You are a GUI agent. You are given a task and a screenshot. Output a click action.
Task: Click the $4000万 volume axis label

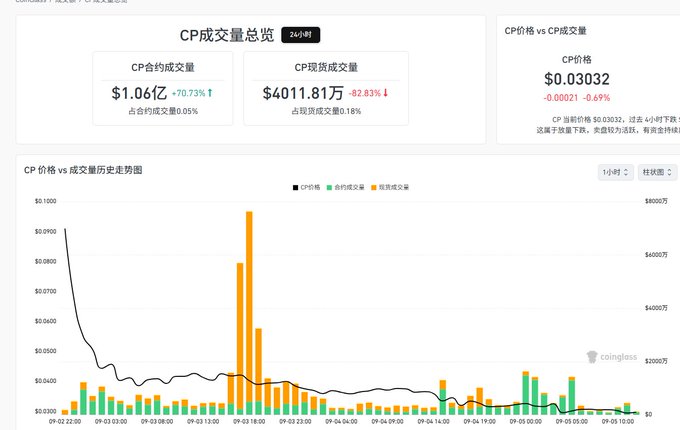656,308
